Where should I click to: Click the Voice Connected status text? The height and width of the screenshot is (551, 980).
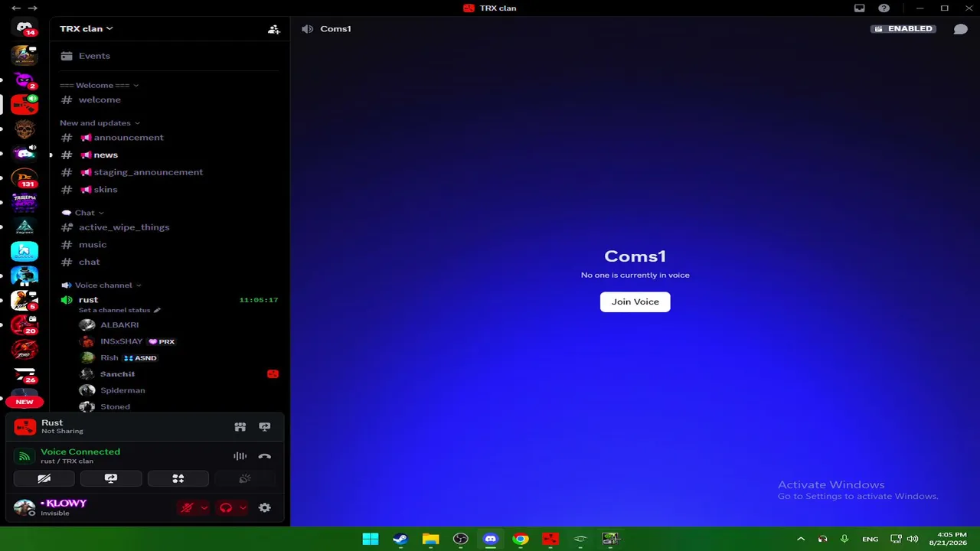[80, 452]
